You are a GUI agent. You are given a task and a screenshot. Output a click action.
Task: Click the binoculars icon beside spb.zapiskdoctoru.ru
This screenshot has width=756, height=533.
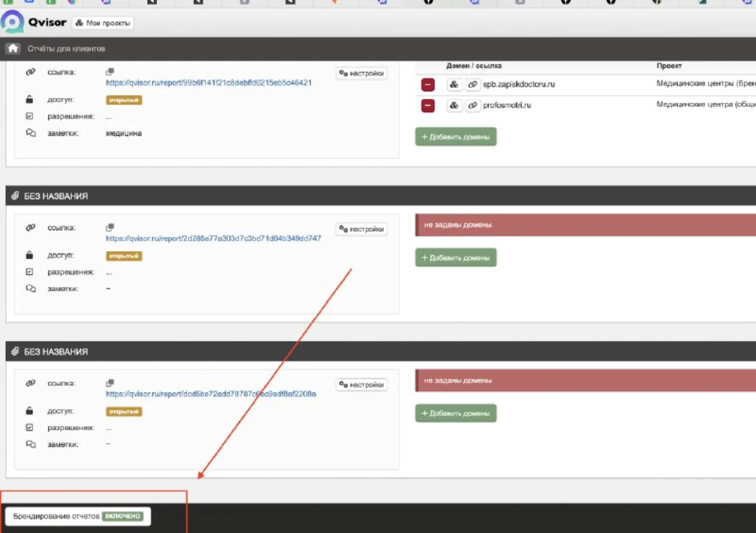point(454,85)
